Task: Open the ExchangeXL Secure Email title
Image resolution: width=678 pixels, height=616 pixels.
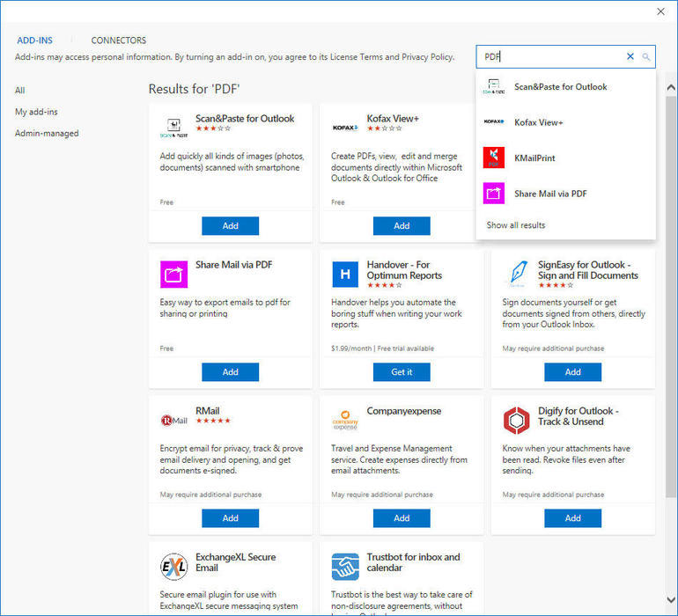Action: [x=236, y=562]
